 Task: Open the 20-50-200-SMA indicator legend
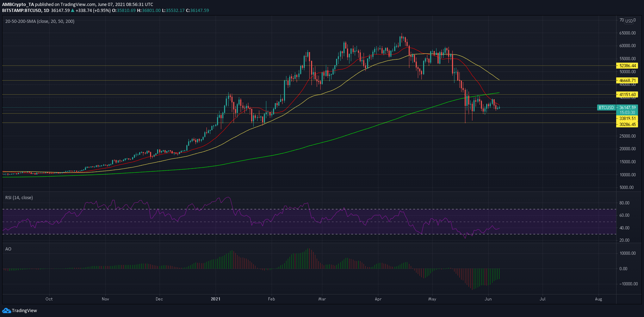pos(40,21)
